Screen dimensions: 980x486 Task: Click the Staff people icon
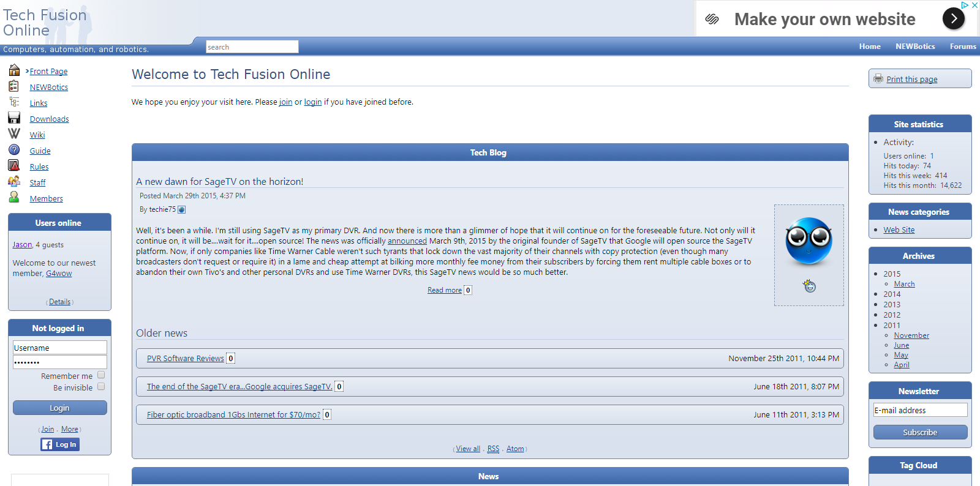14,182
